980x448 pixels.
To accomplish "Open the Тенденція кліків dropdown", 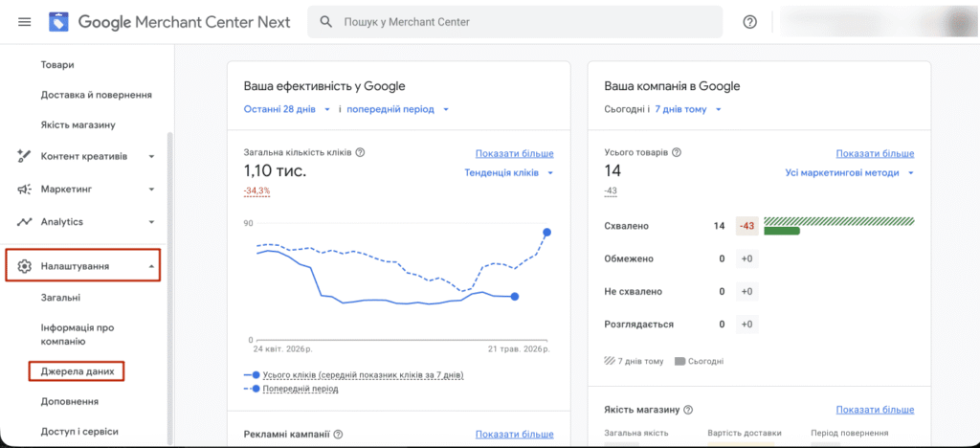I will [509, 172].
